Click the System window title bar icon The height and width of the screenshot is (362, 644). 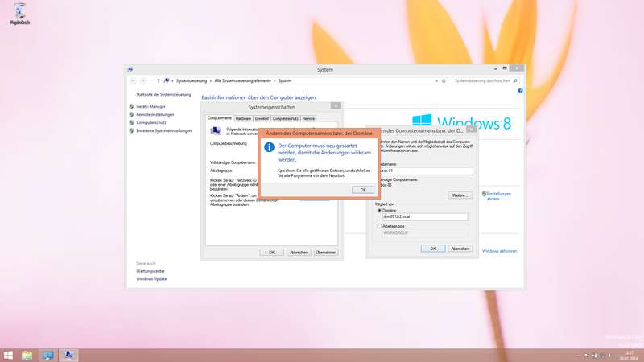[x=130, y=69]
